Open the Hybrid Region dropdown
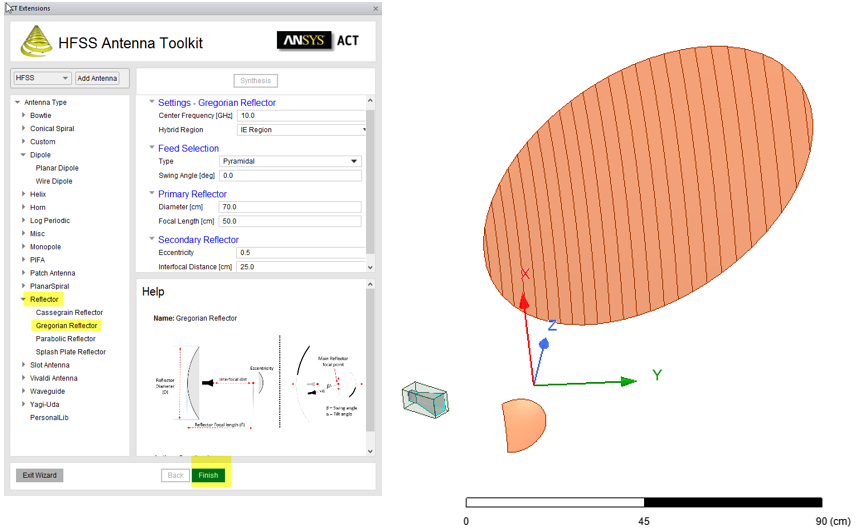860x530 pixels. 301,129
